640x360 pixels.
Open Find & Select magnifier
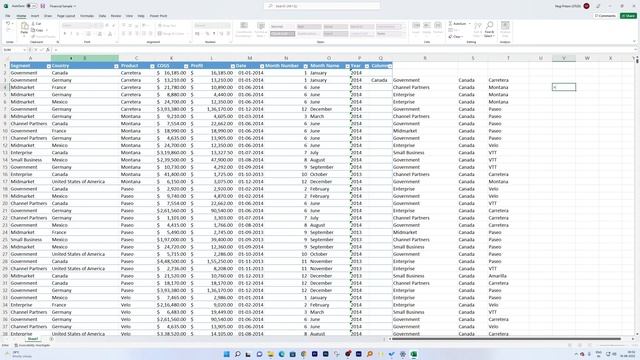click(x=489, y=29)
